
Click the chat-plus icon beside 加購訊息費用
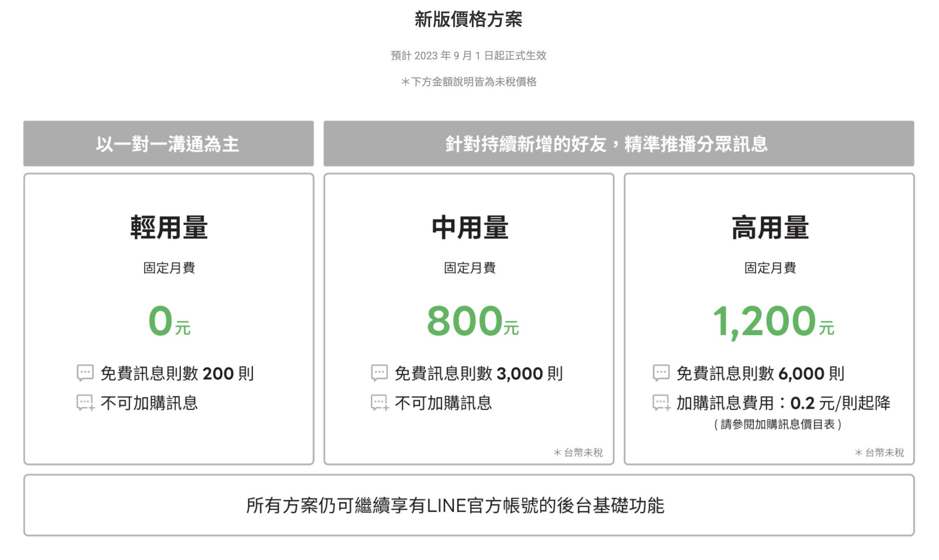coord(661,403)
